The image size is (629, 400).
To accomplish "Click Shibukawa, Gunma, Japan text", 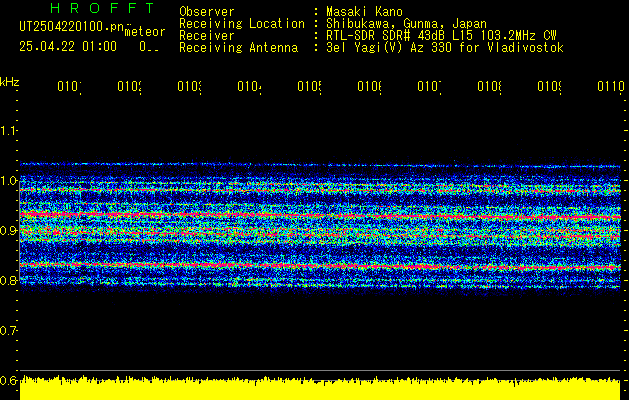I will pos(406,24).
